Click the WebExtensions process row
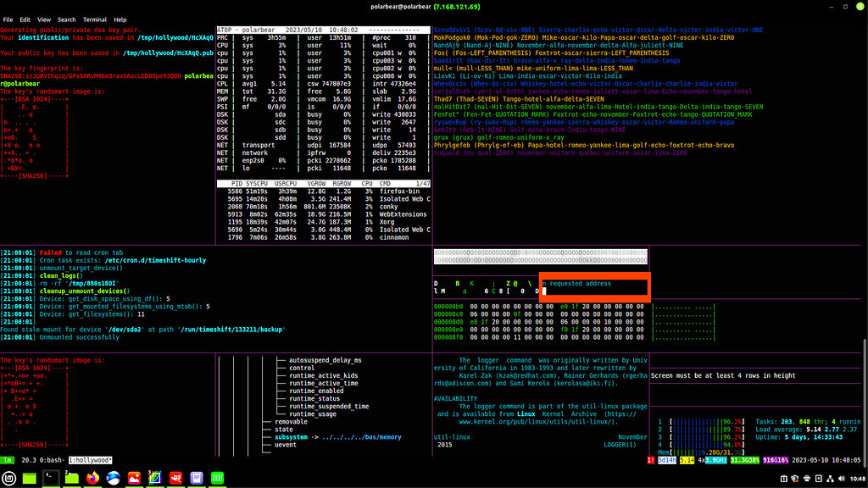This screenshot has width=868, height=488. [x=323, y=214]
